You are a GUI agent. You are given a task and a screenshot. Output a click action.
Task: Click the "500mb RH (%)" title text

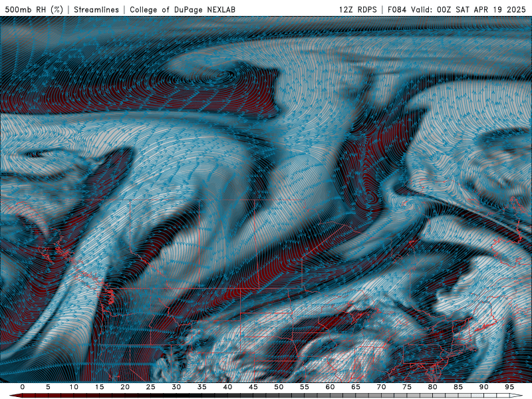point(34,10)
